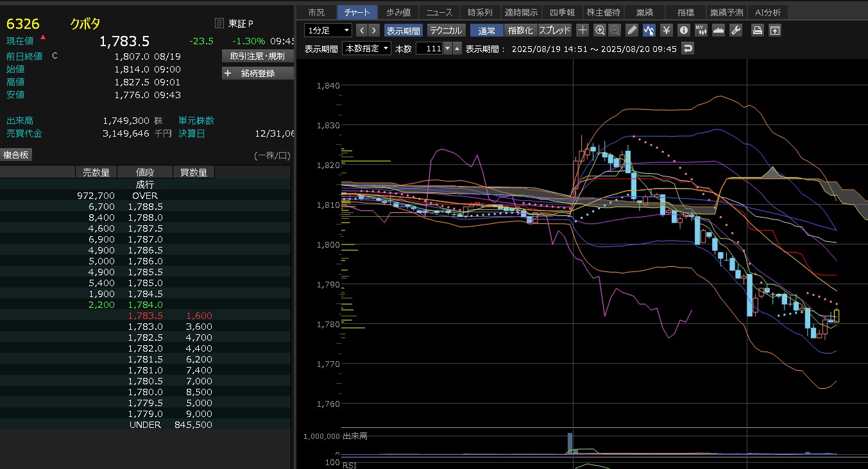
Task: Click the yen symbol icon
Action: (667, 30)
